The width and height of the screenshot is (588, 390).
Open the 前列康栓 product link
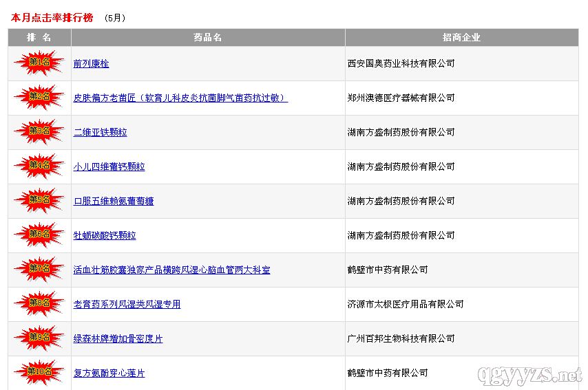[x=91, y=64]
